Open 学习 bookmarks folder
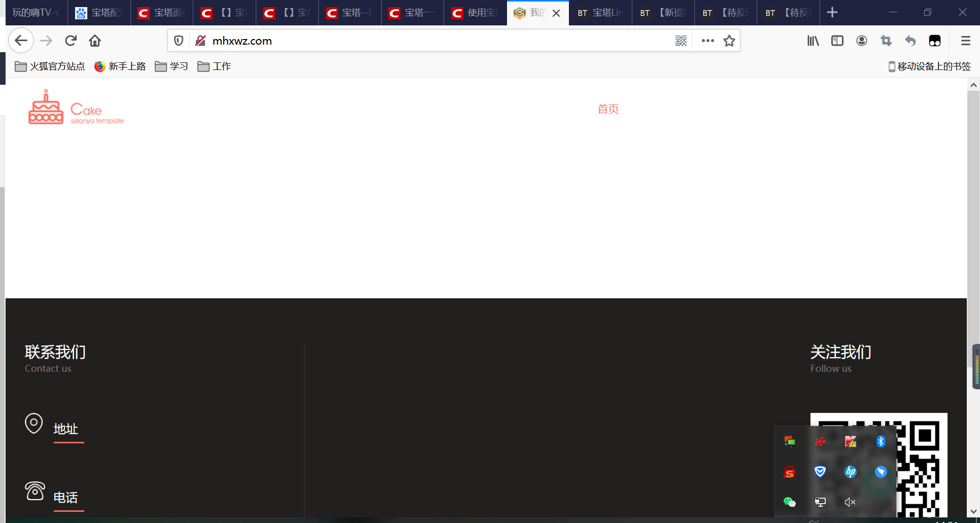Viewport: 980px width, 523px height. 172,66
